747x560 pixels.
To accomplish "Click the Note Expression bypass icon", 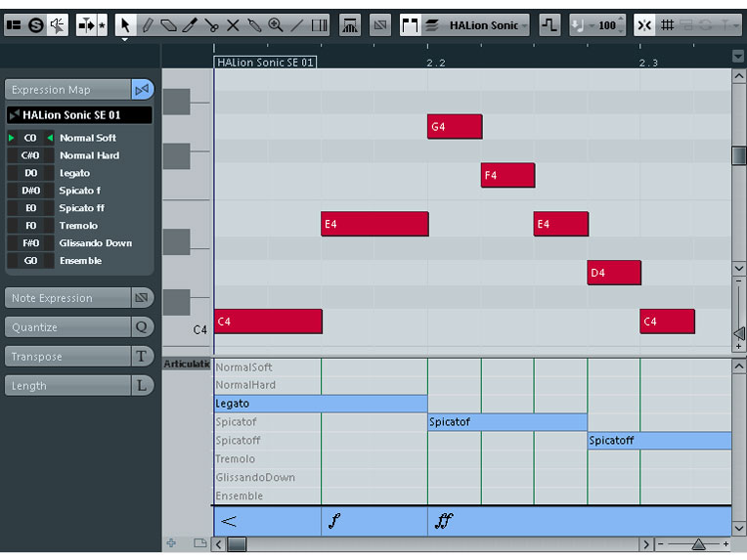I will click(x=142, y=298).
